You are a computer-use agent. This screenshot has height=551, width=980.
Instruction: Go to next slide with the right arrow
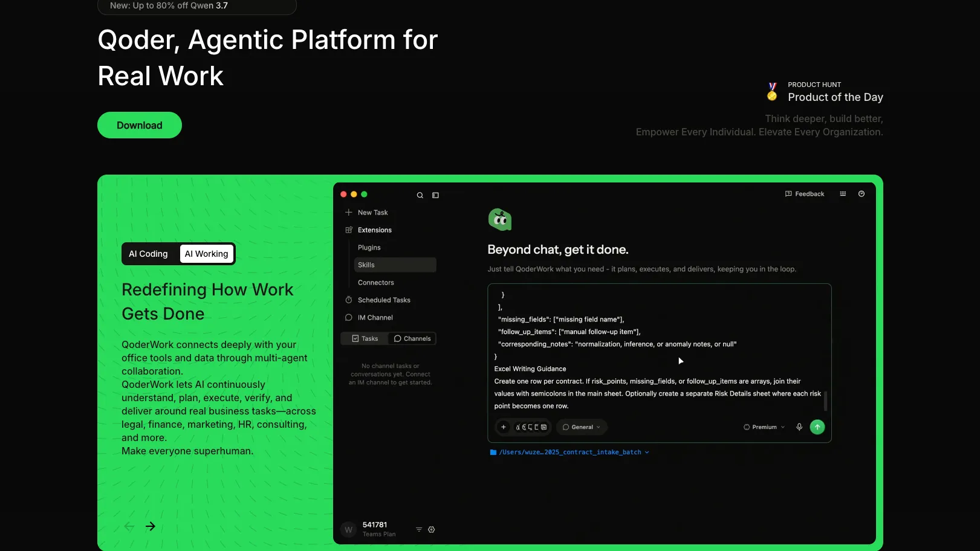[151, 526]
